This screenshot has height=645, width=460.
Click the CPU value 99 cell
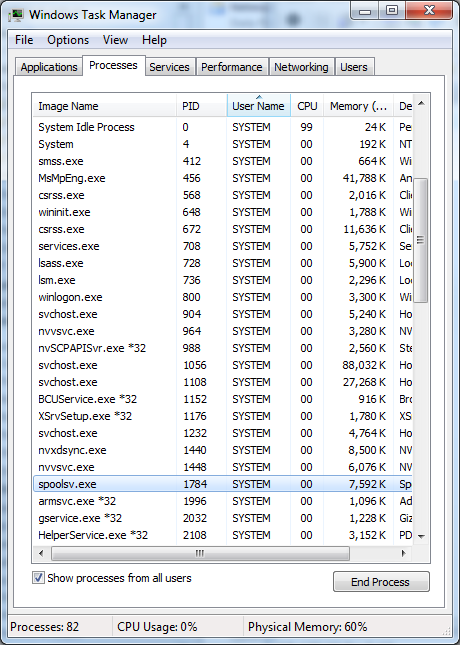(306, 127)
